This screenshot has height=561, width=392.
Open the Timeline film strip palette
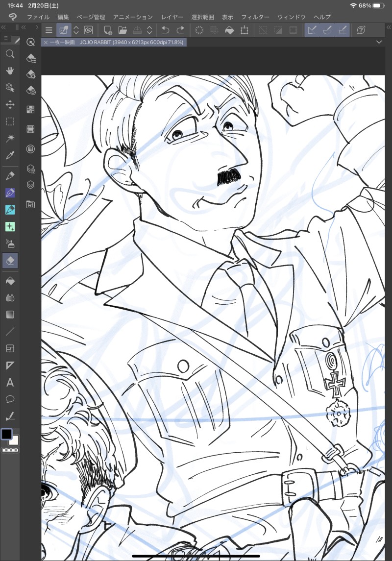point(31,129)
